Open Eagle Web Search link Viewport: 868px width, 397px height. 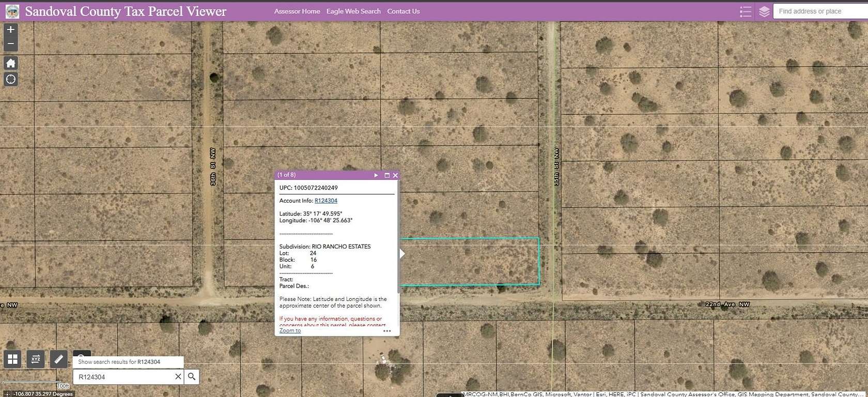pyautogui.click(x=353, y=11)
